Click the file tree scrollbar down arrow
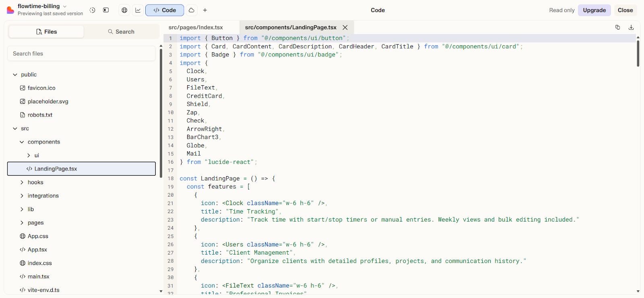This screenshot has width=644, height=298. (161, 291)
